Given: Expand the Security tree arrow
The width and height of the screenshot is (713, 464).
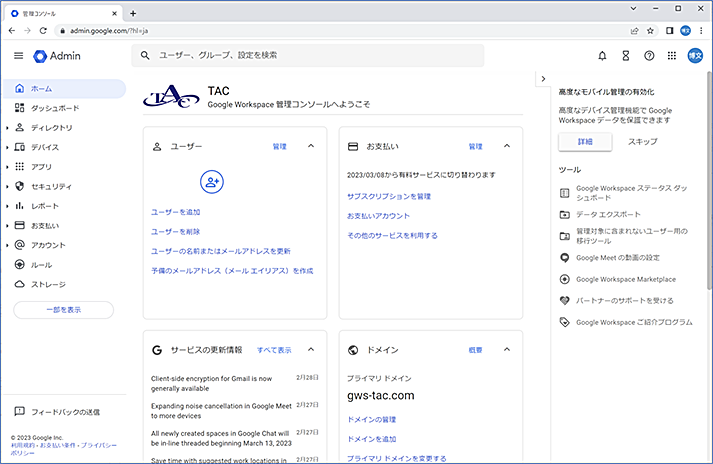Looking at the screenshot, I should point(7,187).
